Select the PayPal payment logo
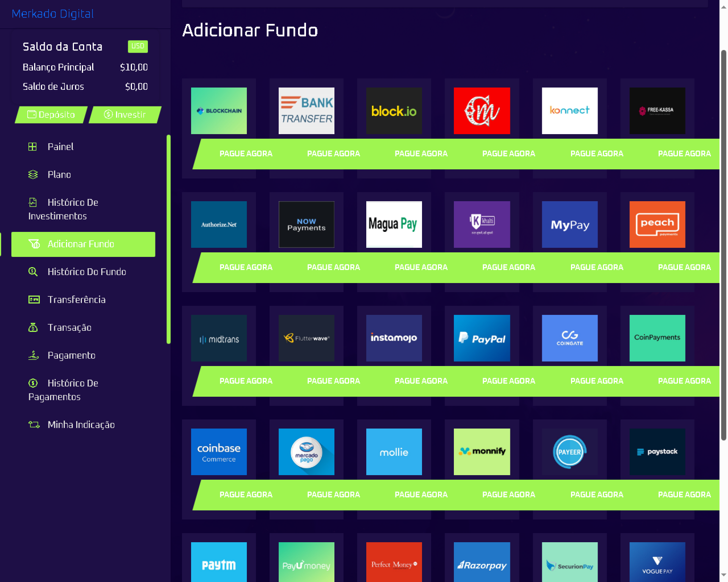The image size is (728, 582). (482, 338)
